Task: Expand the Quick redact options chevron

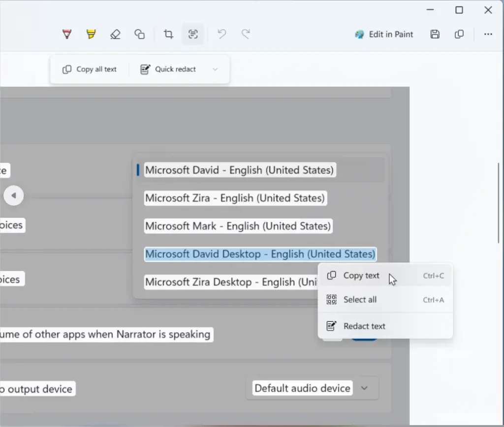Action: pos(215,69)
